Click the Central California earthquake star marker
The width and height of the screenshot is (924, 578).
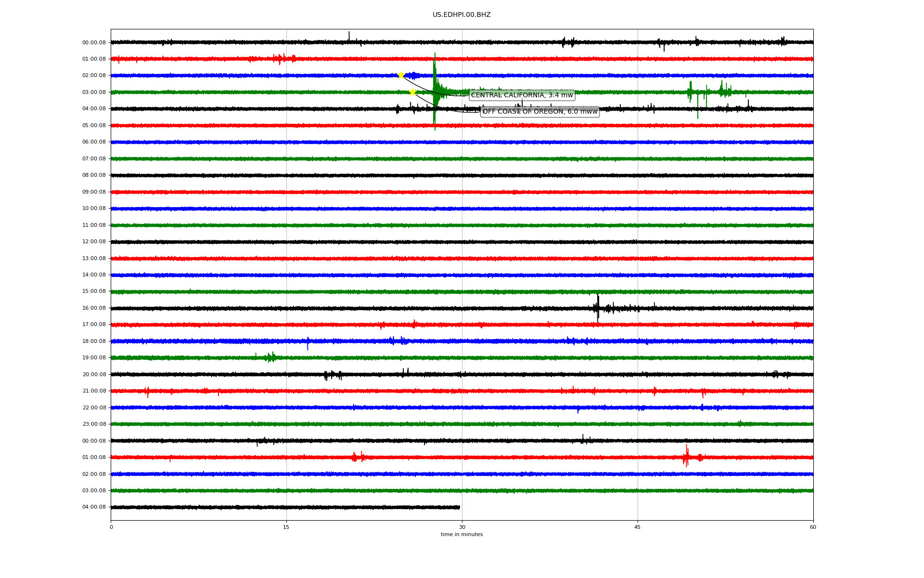[400, 75]
